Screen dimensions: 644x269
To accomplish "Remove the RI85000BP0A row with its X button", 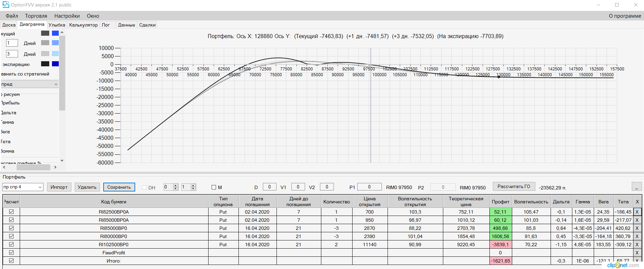I will coord(637,220).
